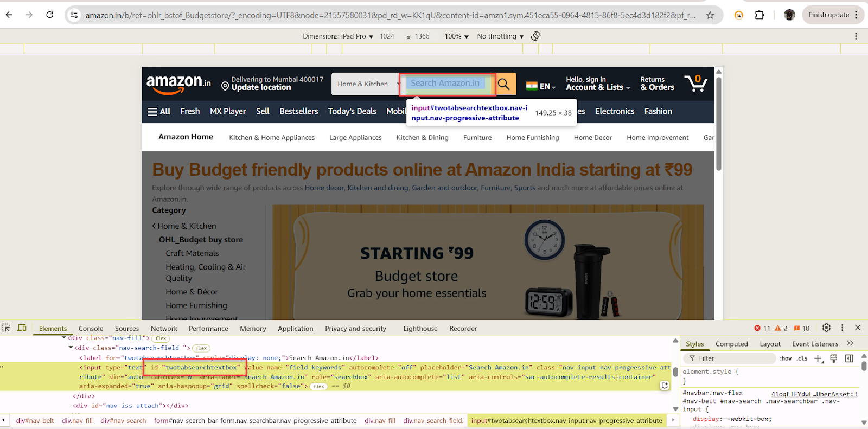Click the magnifier search button
868x429 pixels.
505,84
